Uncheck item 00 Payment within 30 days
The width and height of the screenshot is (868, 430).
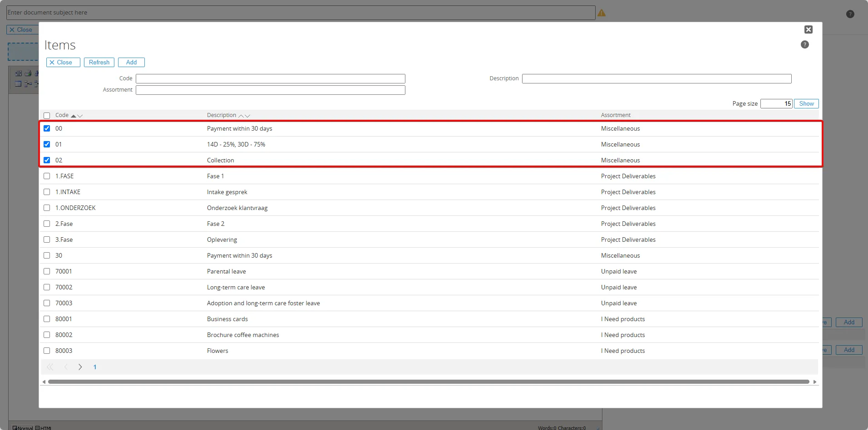coord(47,128)
